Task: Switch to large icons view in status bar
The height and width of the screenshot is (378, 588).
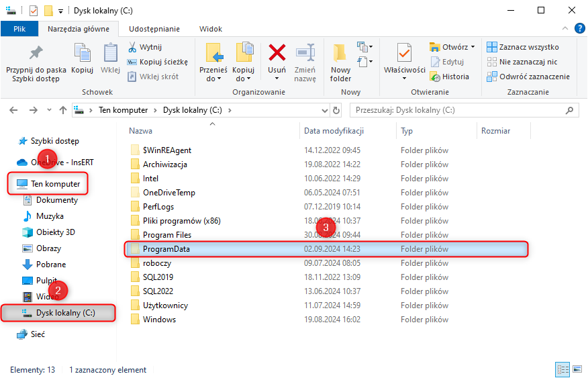Action: click(577, 370)
